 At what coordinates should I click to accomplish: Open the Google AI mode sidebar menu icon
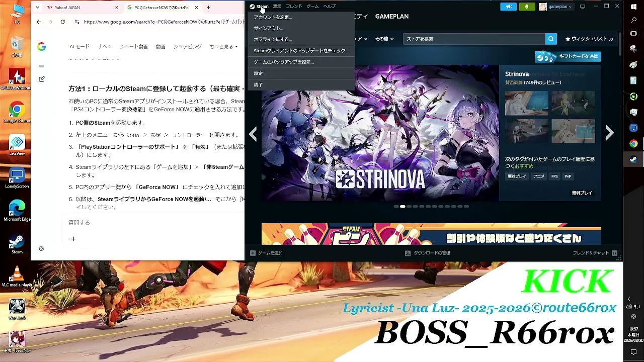point(41,66)
